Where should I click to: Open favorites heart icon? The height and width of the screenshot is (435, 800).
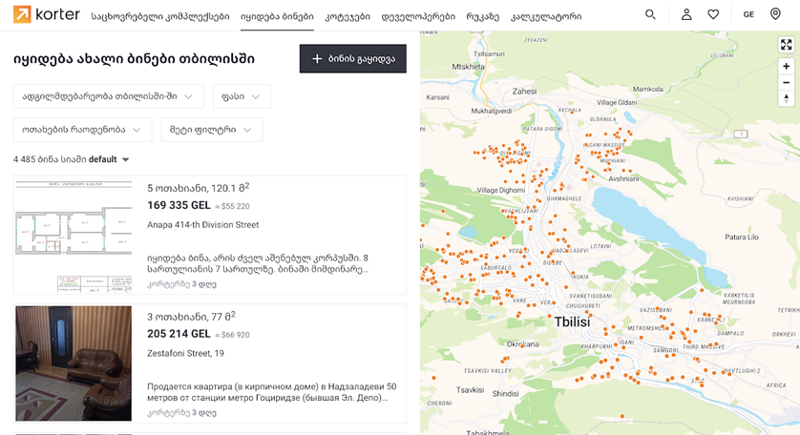[713, 15]
